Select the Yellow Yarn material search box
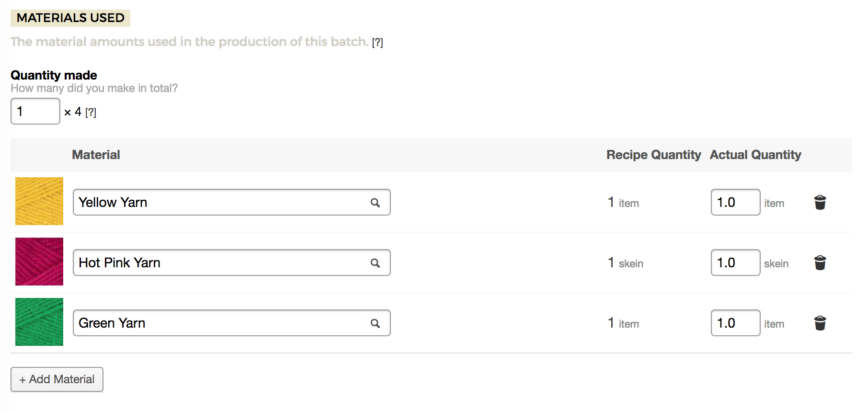868x411 pixels. [232, 202]
